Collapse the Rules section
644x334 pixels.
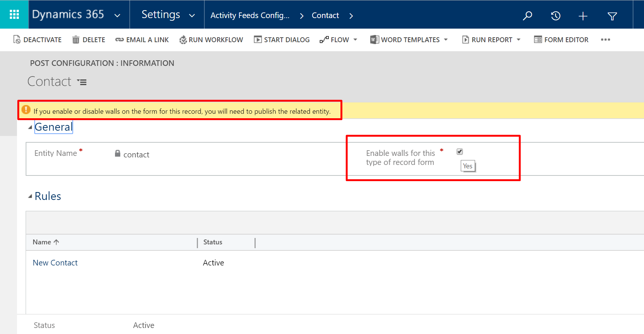coord(30,196)
